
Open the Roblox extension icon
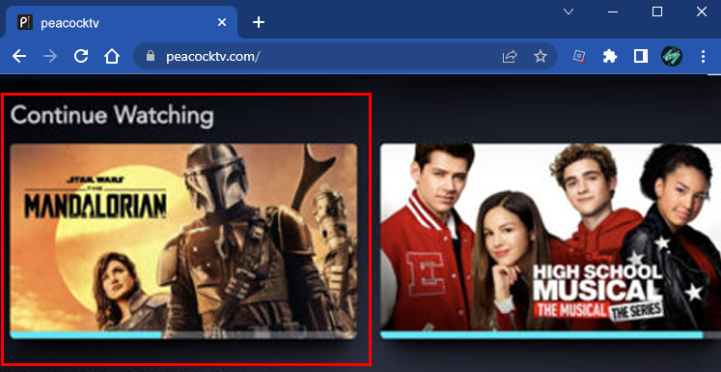click(579, 56)
